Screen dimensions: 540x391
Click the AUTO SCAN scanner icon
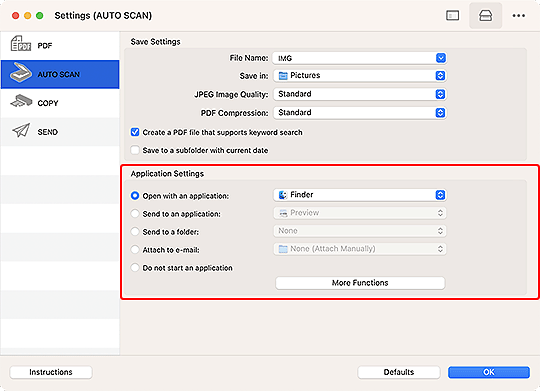pos(21,73)
